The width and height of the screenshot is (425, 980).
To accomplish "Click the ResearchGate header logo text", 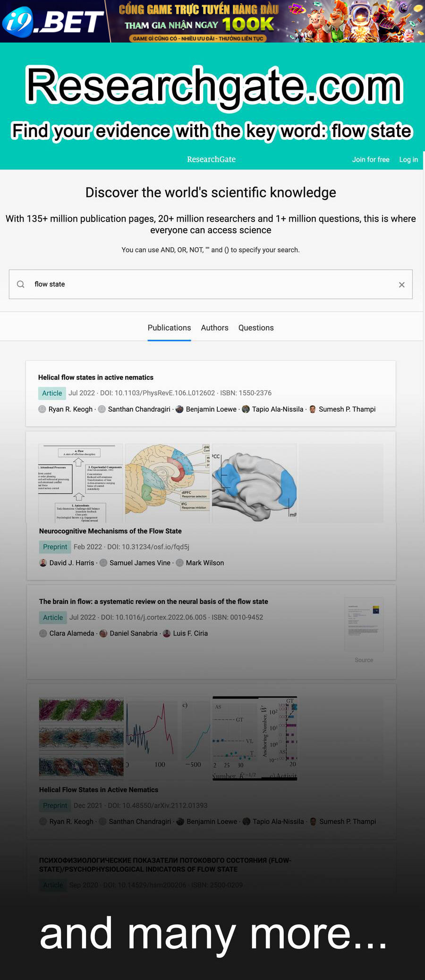I will click(x=211, y=160).
